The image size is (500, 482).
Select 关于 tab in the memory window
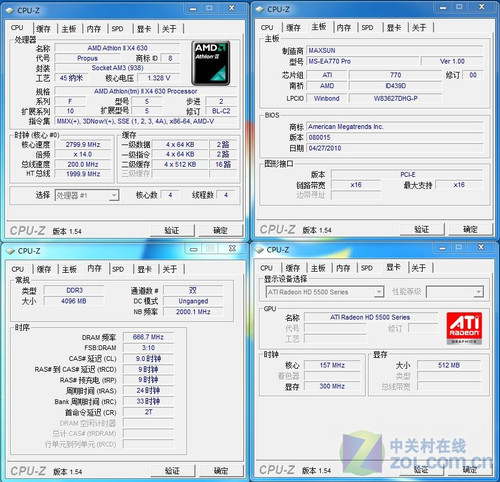pos(170,269)
